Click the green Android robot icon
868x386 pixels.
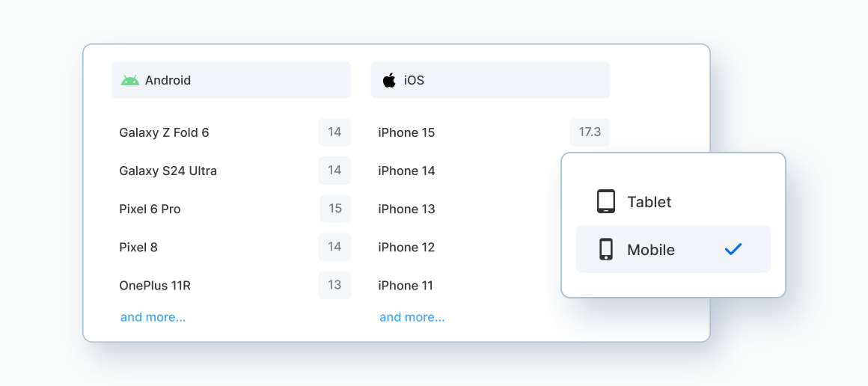pyautogui.click(x=130, y=80)
